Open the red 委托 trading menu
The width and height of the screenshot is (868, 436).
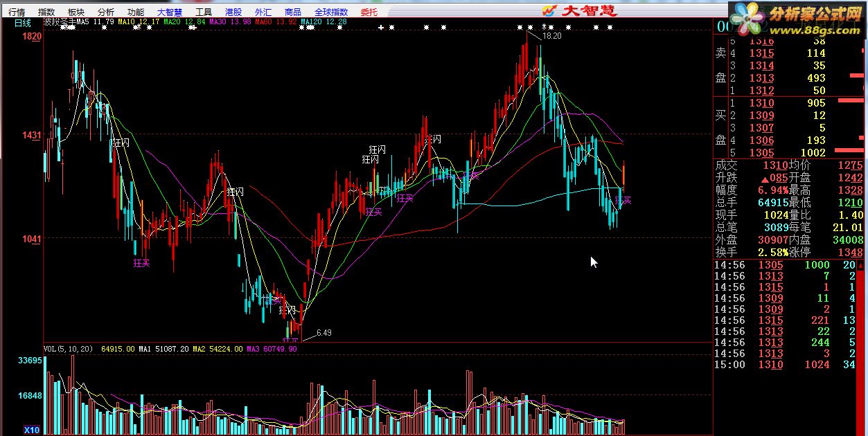tap(369, 12)
